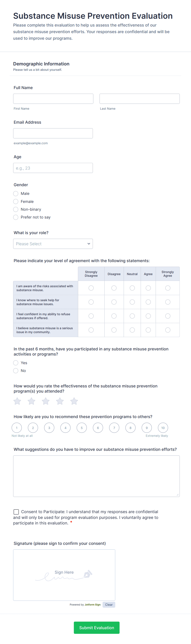Image resolution: width=191 pixels, height=644 pixels.
Task: Select the Female gender option
Action: point(16,201)
